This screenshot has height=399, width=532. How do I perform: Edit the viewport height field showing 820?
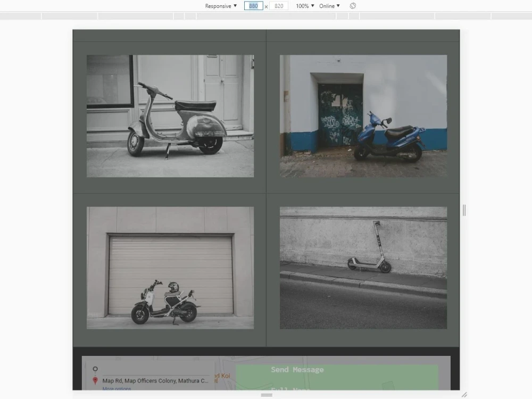tap(279, 6)
